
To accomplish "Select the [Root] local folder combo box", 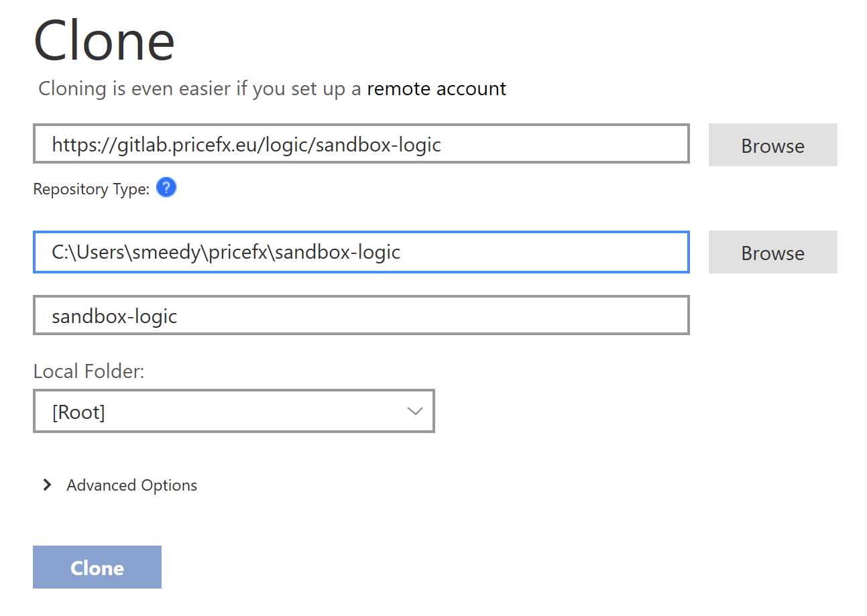I will [233, 411].
